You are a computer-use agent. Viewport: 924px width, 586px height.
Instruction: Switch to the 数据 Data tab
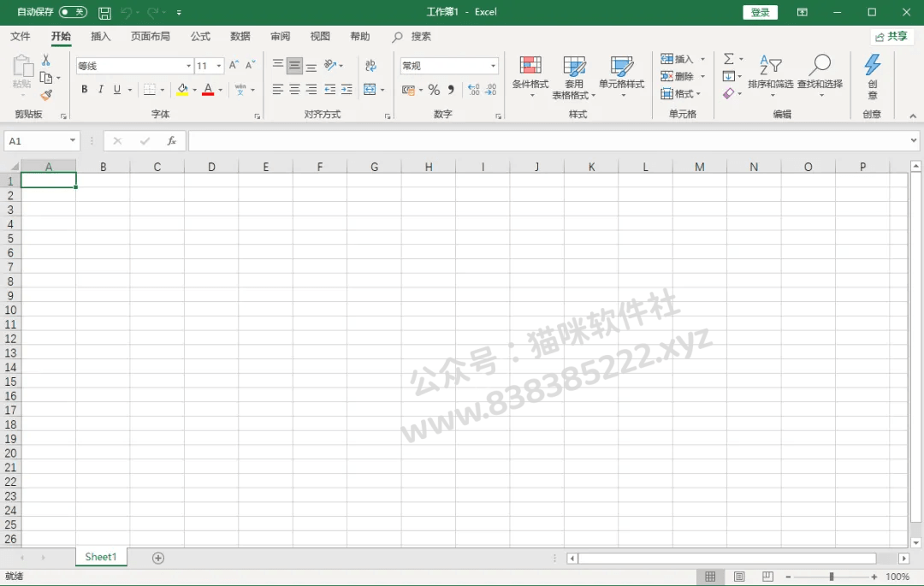[240, 37]
